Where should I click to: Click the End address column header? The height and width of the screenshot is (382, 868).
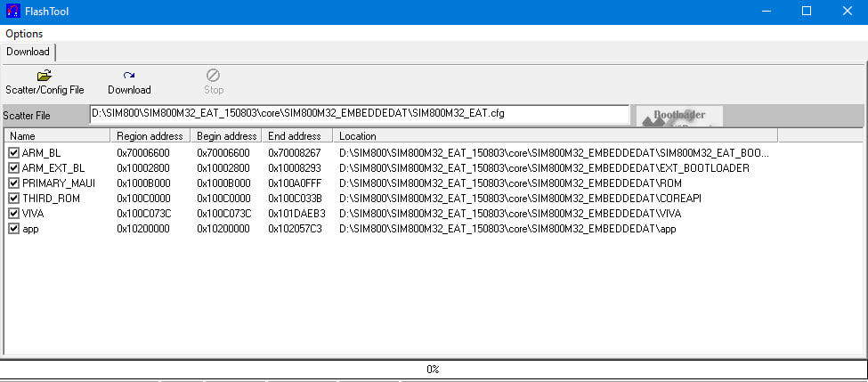[297, 135]
